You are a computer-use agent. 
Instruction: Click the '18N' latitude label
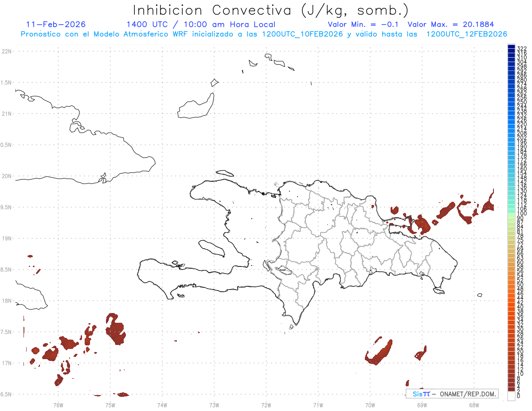[x=6, y=301]
